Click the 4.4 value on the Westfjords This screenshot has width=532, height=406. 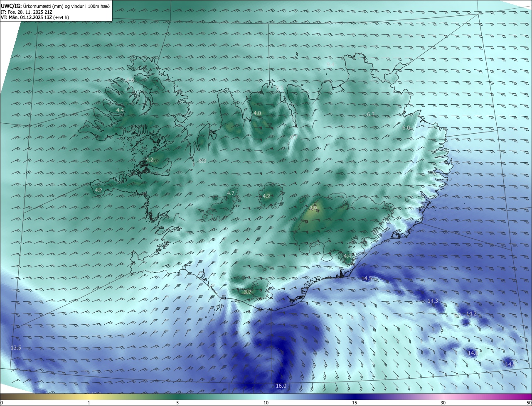(x=120, y=110)
